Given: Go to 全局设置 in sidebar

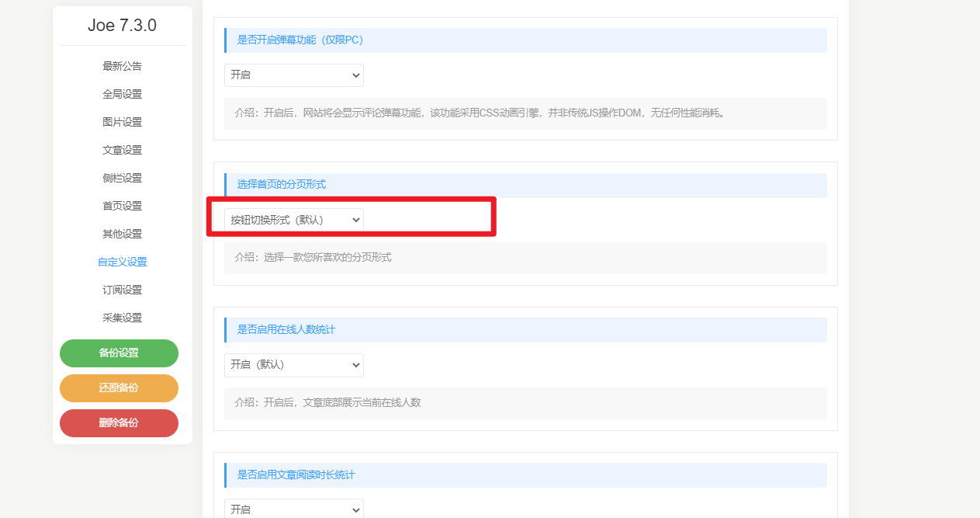Looking at the screenshot, I should tap(122, 94).
